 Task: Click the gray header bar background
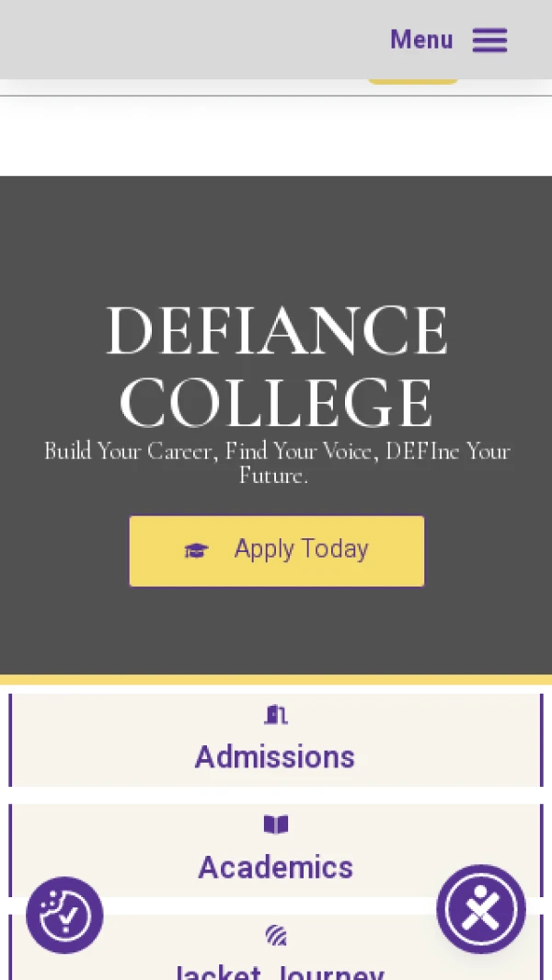coord(184,40)
